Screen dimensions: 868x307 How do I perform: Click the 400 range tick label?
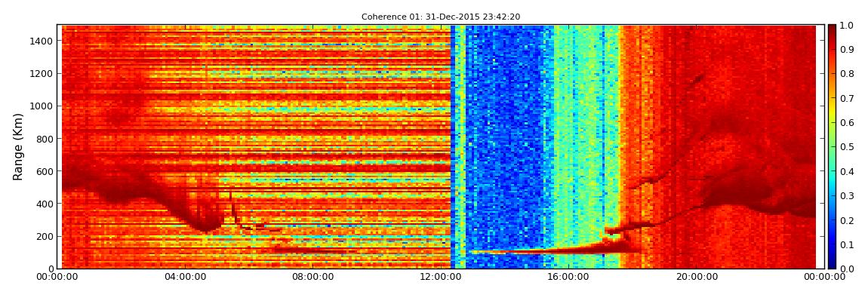[45, 204]
